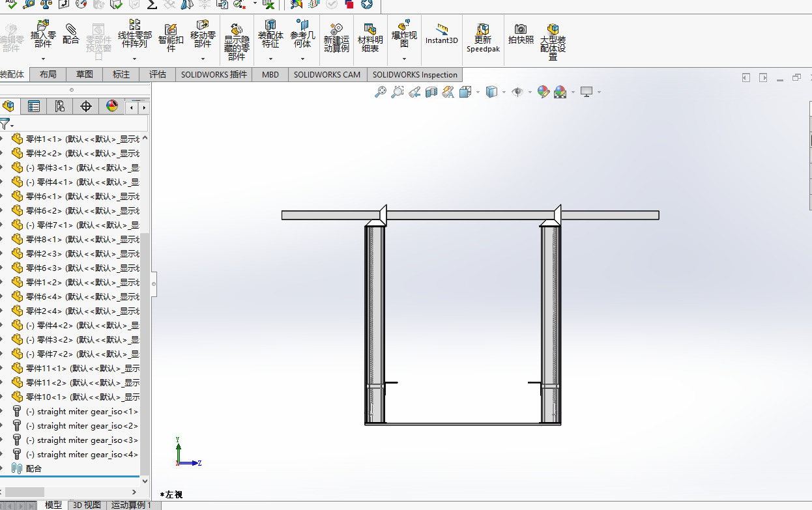Open Linear Component Pattern (线性零部件阵列)
The height and width of the screenshot is (510, 812).
click(135, 34)
